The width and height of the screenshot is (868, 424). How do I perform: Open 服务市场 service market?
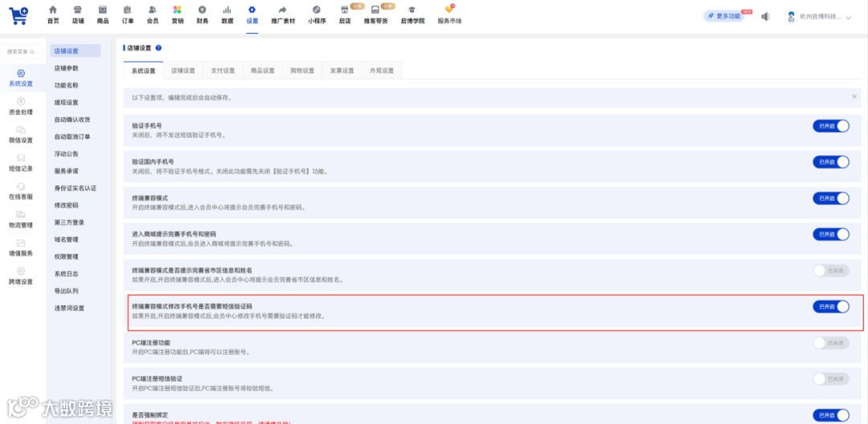click(449, 15)
